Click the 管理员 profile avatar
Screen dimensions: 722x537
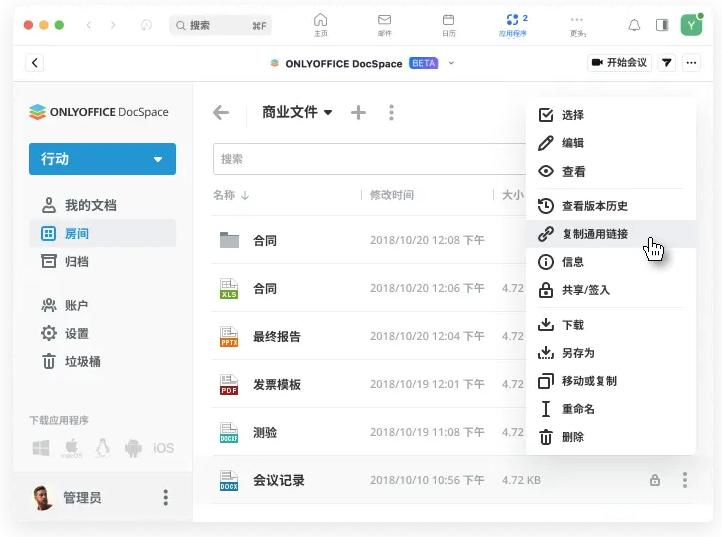(43, 497)
